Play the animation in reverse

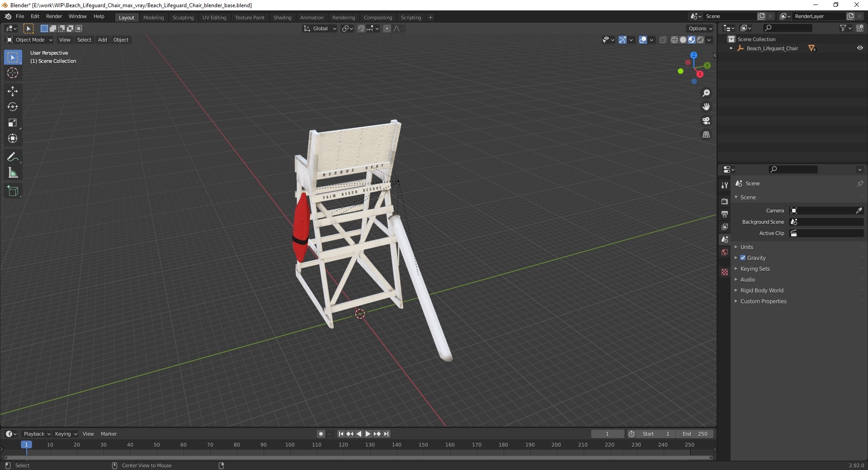[x=359, y=434]
